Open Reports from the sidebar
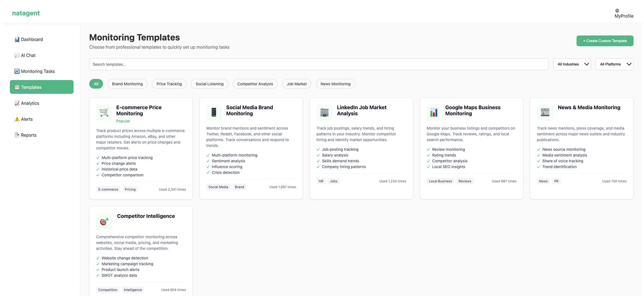Screen dimensions: 644x296 (28, 135)
